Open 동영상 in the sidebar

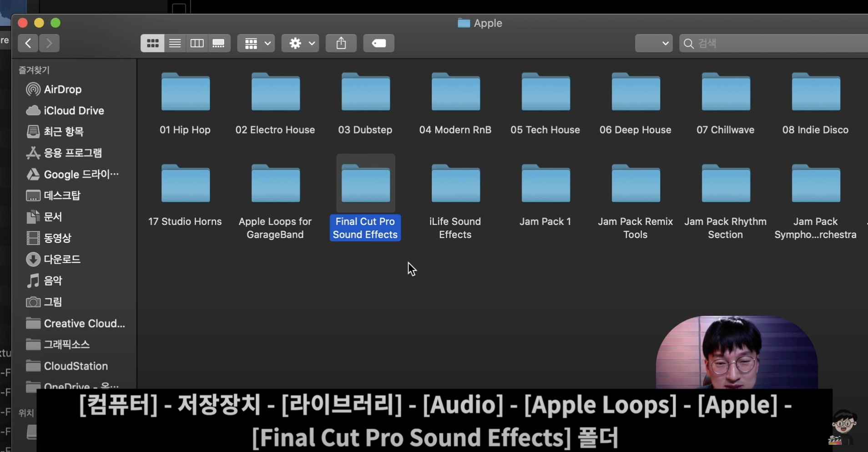[x=49, y=238]
